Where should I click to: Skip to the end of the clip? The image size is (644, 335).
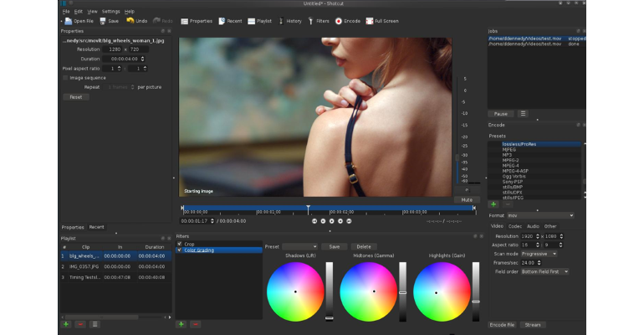tap(349, 221)
